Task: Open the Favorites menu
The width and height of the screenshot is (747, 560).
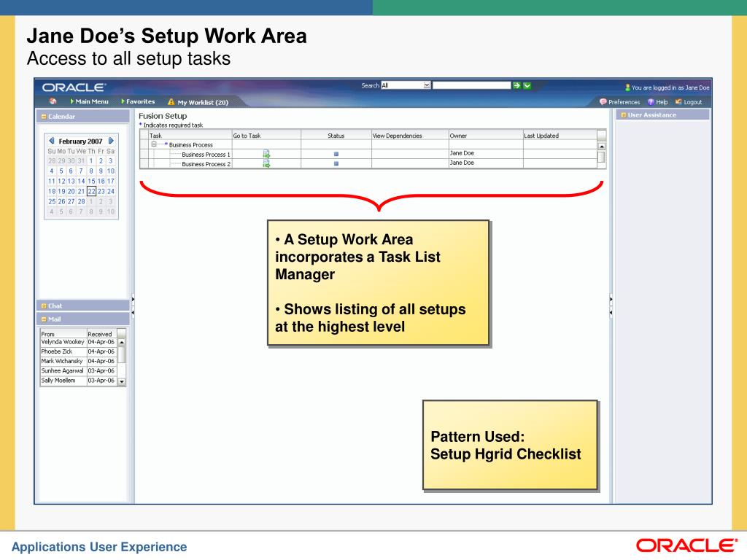Action: (x=138, y=101)
